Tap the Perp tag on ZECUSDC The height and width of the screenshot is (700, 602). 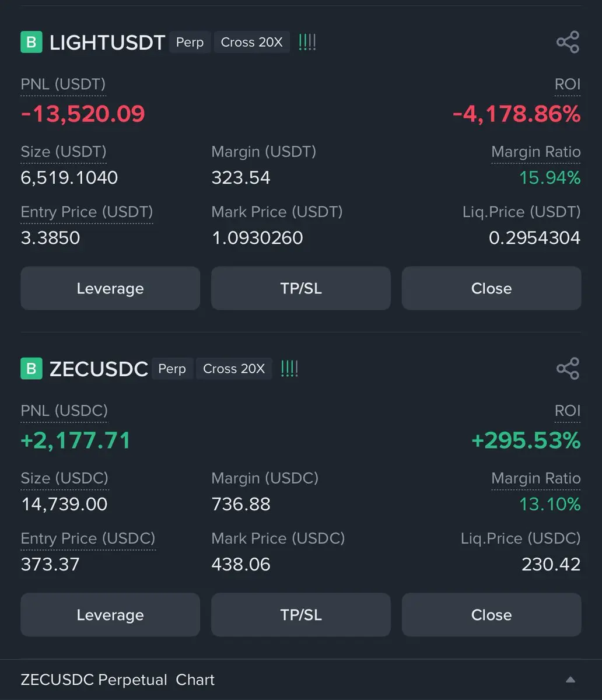click(x=171, y=369)
